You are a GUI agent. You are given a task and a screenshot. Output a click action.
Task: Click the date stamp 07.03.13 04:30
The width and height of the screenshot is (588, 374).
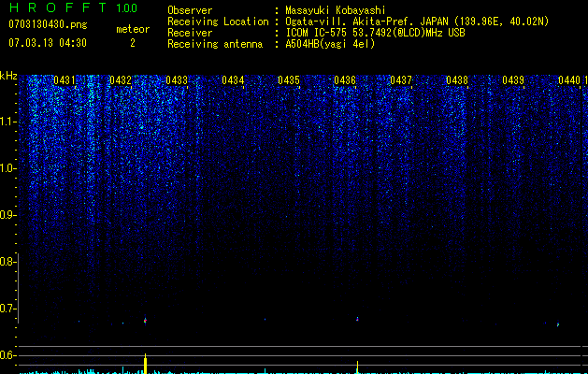[x=48, y=43]
